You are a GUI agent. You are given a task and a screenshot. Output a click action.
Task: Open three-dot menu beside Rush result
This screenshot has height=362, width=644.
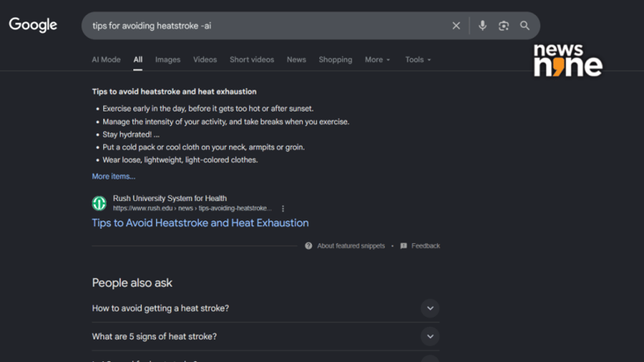click(x=283, y=209)
